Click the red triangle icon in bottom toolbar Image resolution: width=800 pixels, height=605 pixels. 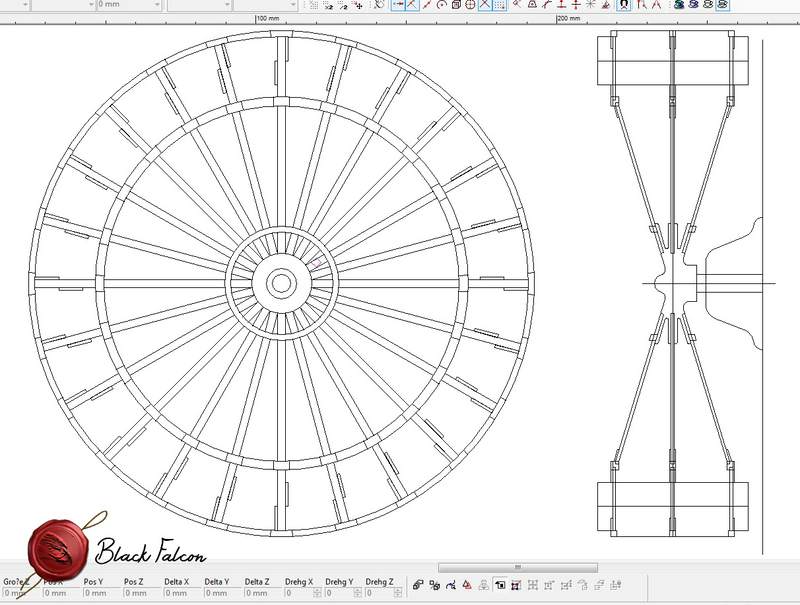point(466,585)
